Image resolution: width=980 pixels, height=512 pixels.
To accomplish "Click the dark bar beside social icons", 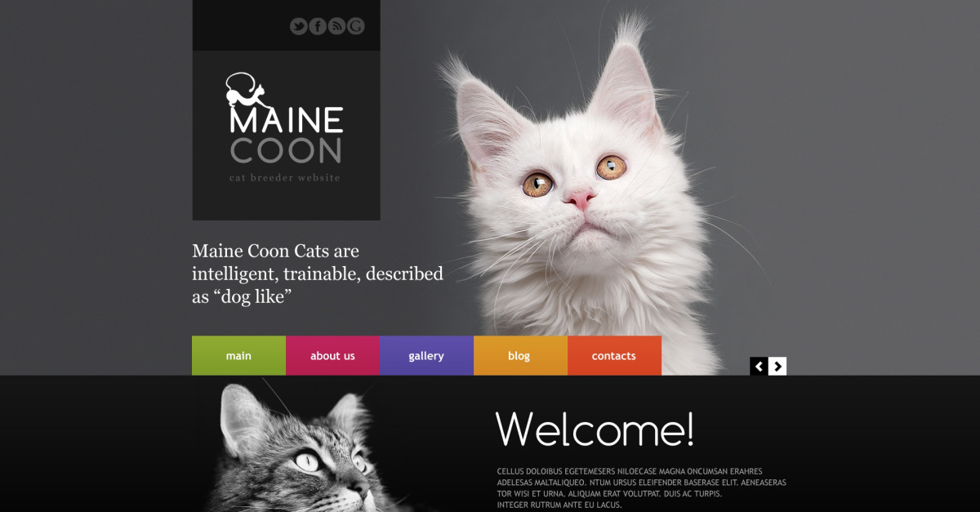I will coord(240,25).
